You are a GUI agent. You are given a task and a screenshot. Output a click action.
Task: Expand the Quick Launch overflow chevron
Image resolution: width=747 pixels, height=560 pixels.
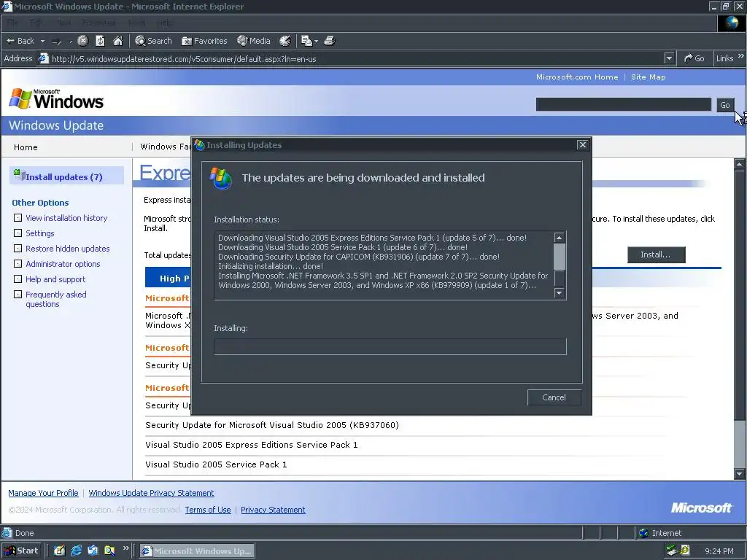[x=125, y=548]
